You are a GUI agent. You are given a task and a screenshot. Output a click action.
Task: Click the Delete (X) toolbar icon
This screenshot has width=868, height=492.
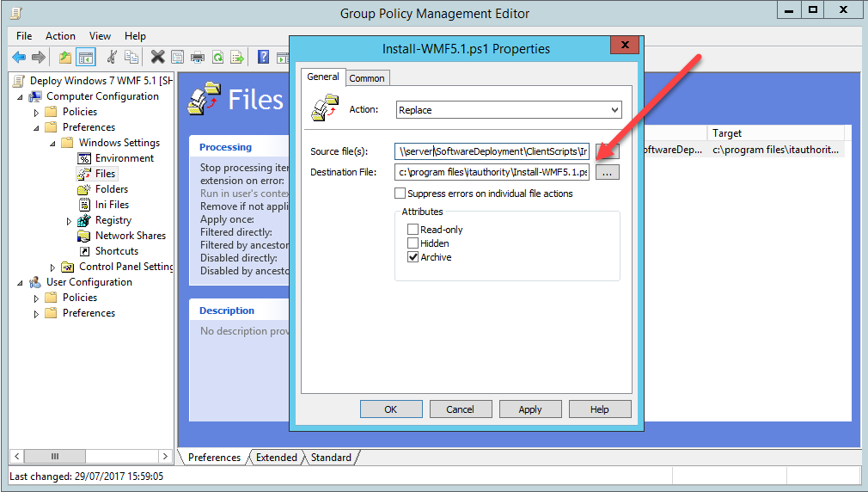[x=157, y=57]
